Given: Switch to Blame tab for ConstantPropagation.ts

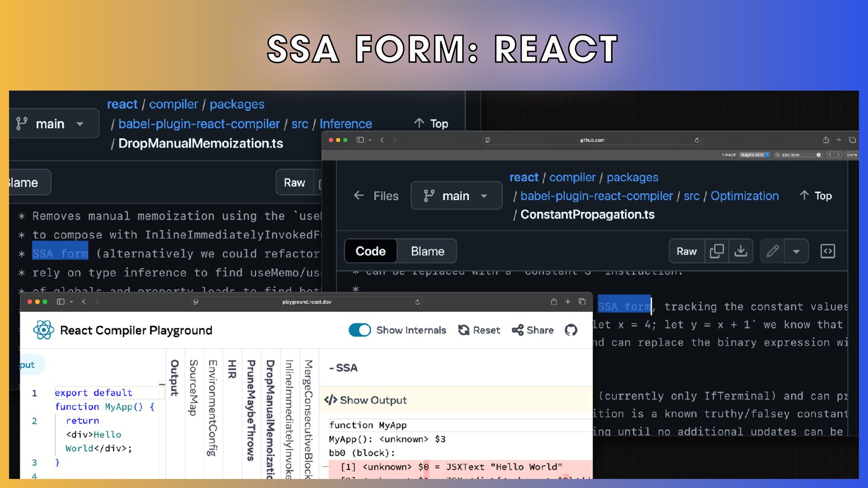Looking at the screenshot, I should click(427, 251).
